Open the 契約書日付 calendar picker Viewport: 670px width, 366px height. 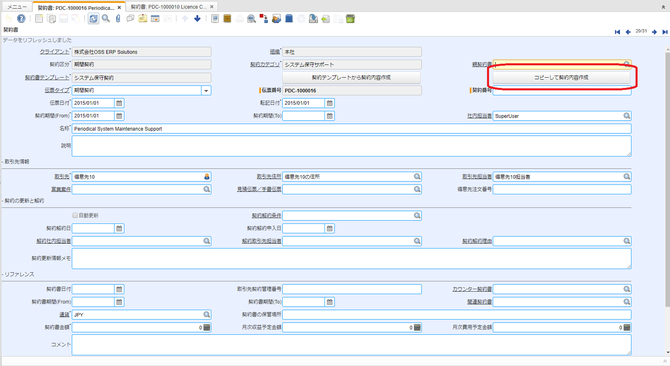pos(119,289)
